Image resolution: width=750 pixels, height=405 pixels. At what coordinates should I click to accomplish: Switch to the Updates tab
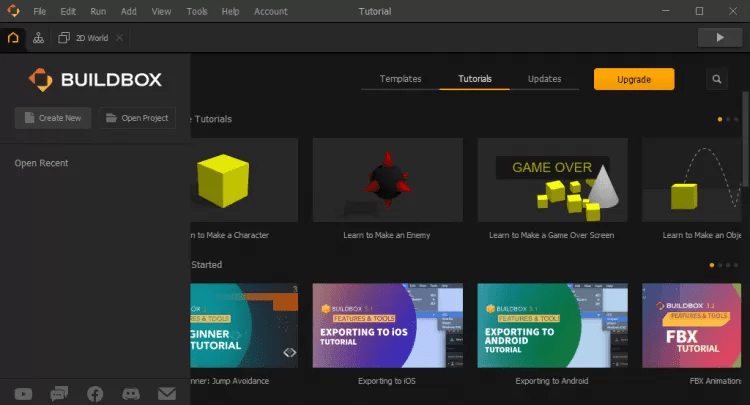click(x=544, y=79)
